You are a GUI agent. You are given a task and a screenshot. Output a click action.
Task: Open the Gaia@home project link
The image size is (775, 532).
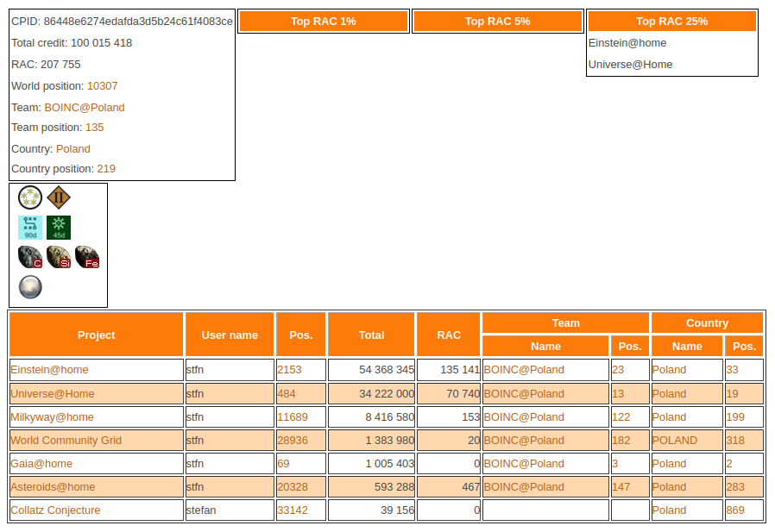[x=41, y=463]
